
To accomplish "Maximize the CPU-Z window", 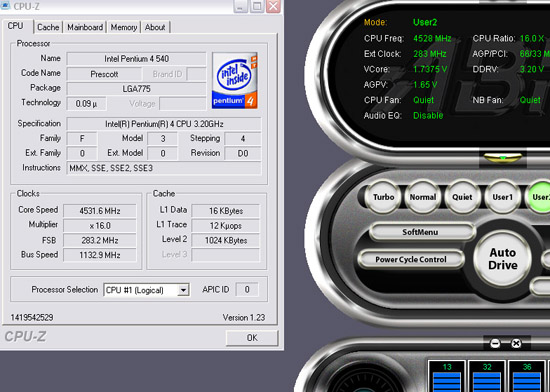I will tap(257, 6).
